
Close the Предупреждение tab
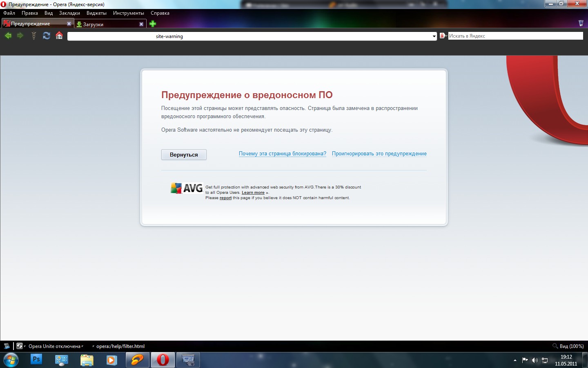(x=69, y=24)
